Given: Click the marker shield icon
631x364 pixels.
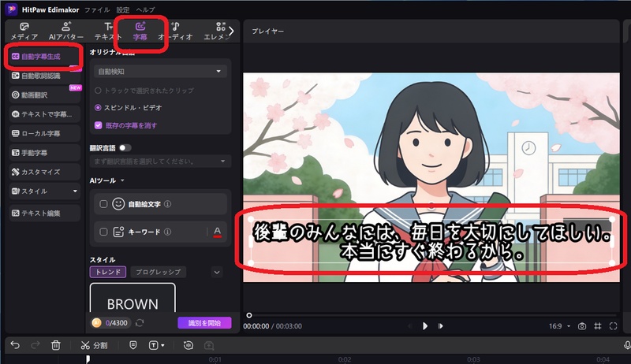Looking at the screenshot, I should click(x=133, y=345).
